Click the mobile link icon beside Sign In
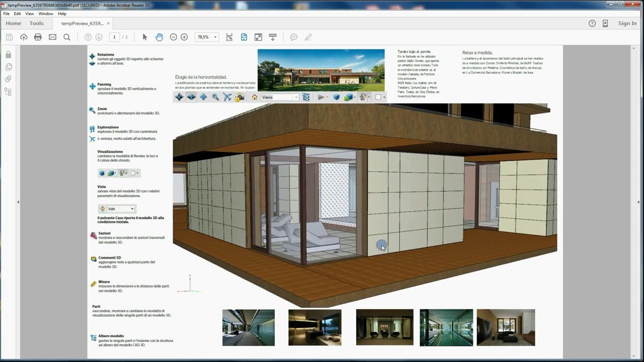The image size is (644, 362). pyautogui.click(x=605, y=23)
